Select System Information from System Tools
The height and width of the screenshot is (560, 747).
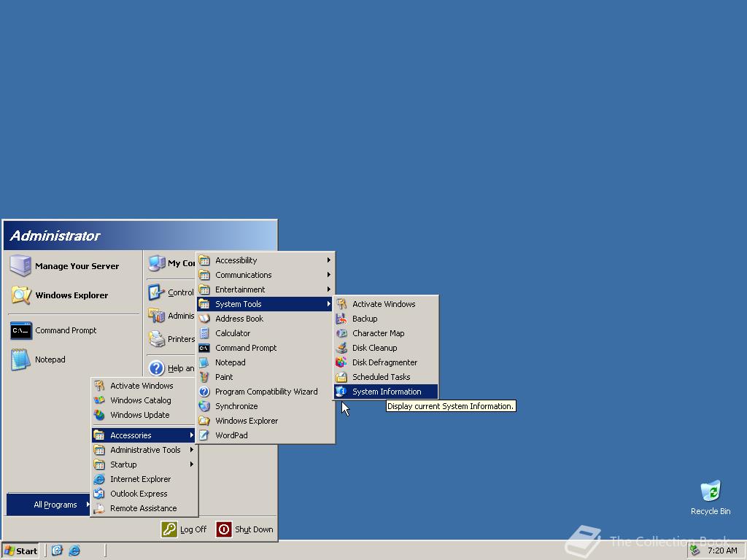coord(386,392)
